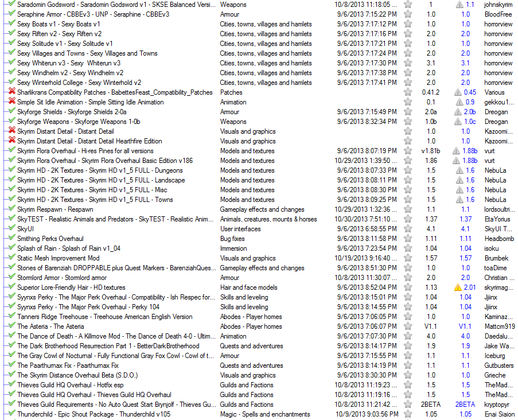Click install date 10/30/2013 7:51:10
This screenshot has width=518, height=420.
pyautogui.click(x=366, y=219)
